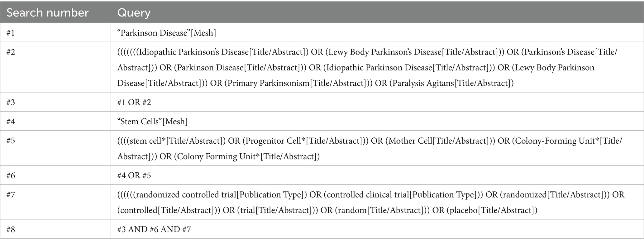Click the "Search number" column header
This screenshot has width=644, height=244.
pos(47,13)
